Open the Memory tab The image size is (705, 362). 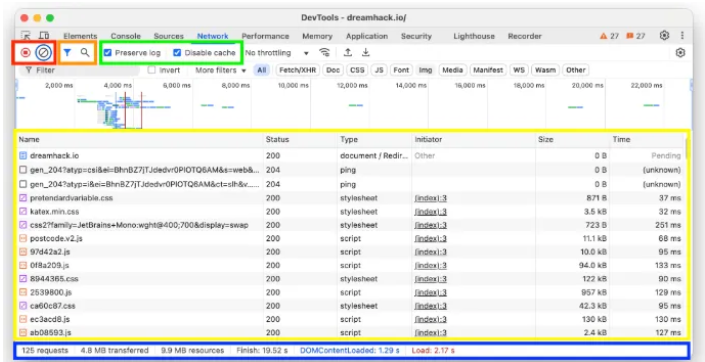coord(317,36)
